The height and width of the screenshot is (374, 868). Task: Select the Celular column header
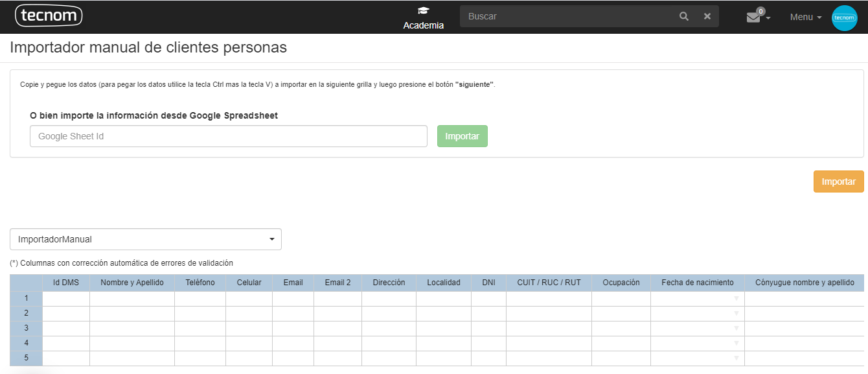pos(249,283)
